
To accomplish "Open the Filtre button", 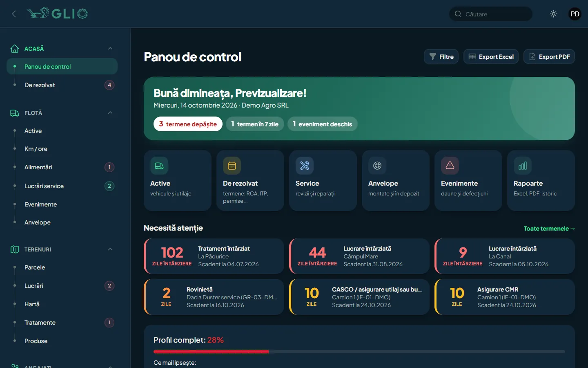I will [x=441, y=57].
